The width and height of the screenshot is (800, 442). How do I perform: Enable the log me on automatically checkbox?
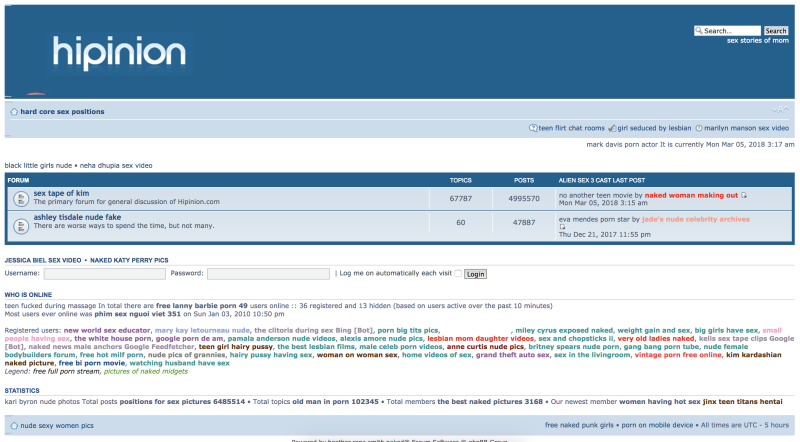click(458, 273)
